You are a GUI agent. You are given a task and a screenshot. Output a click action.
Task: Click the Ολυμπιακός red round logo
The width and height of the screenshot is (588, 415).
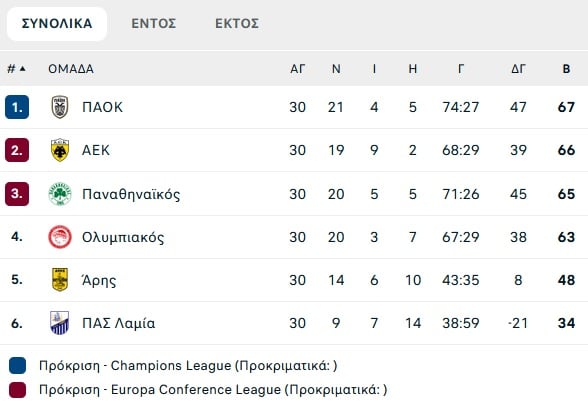[x=60, y=237]
